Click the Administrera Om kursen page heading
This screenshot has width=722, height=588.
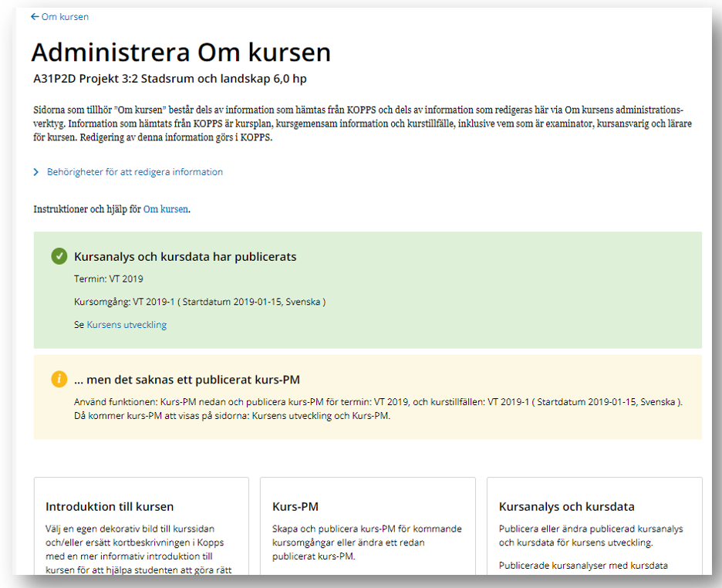pyautogui.click(x=181, y=52)
